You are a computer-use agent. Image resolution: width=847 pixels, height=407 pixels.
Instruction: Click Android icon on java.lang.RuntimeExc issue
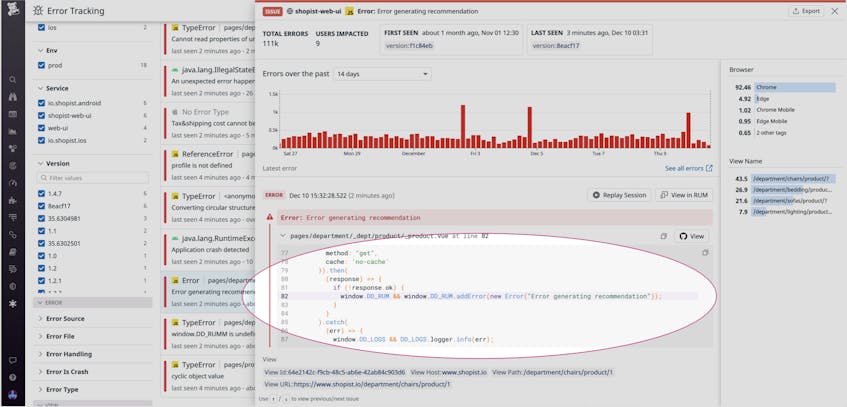pyautogui.click(x=174, y=238)
